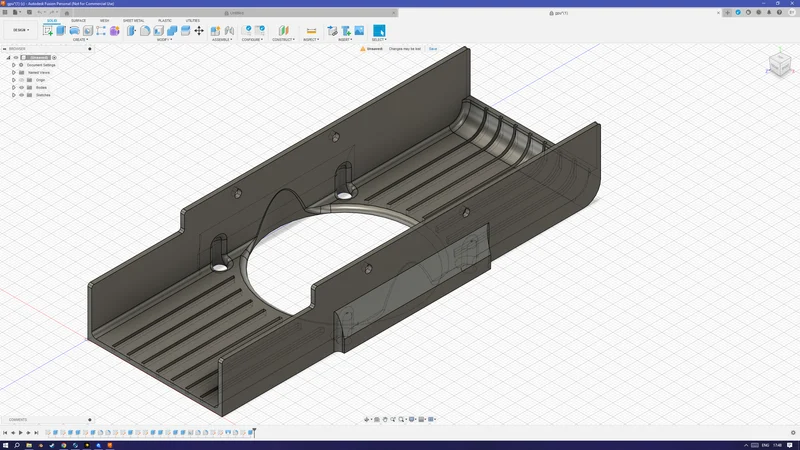Toggle visibility of the root component
This screenshot has width=800, height=450.
16,58
